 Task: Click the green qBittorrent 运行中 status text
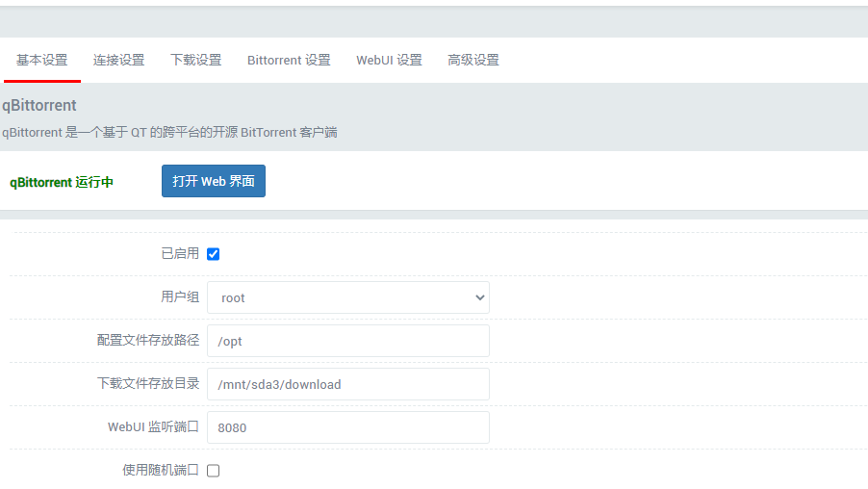click(x=62, y=182)
